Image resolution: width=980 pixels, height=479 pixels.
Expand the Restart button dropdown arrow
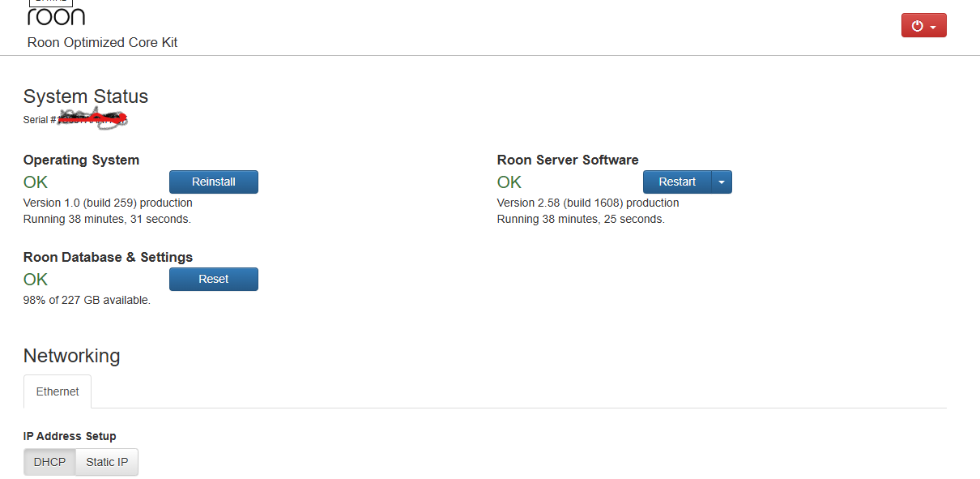721,182
